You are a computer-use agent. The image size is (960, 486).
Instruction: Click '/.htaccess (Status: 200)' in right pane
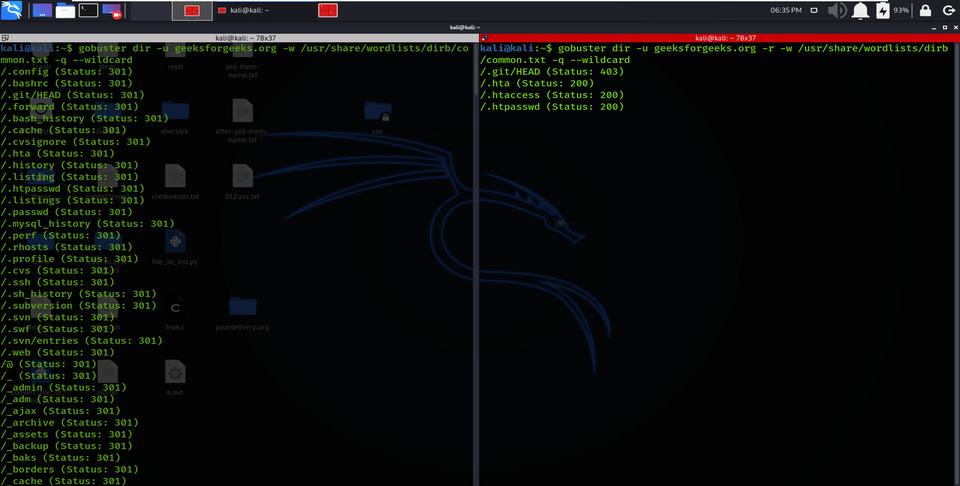[552, 95]
